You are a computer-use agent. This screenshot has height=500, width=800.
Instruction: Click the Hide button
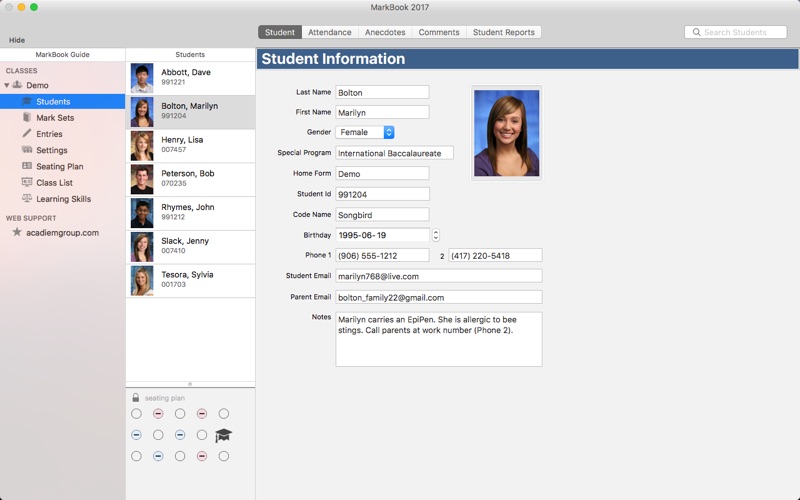tap(17, 40)
